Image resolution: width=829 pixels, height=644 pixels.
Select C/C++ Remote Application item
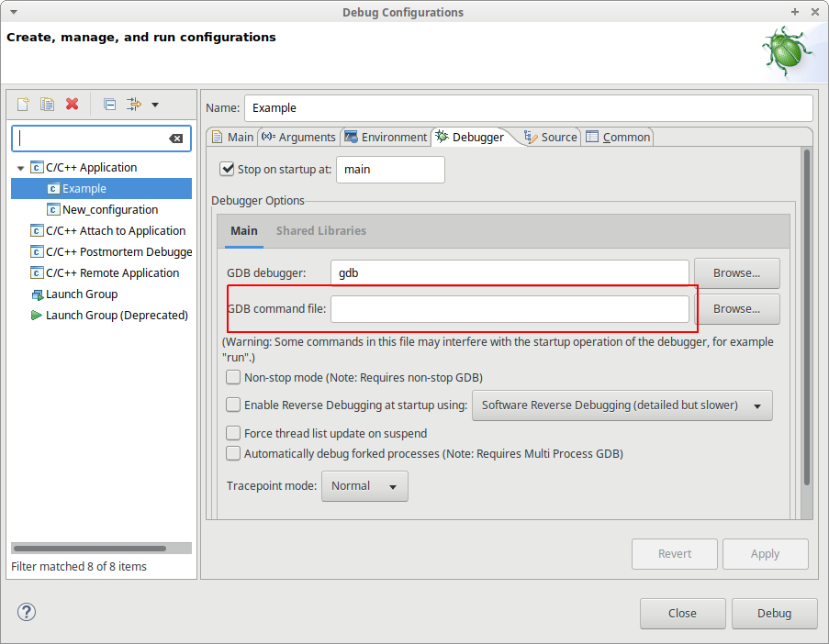pyautogui.click(x=112, y=273)
